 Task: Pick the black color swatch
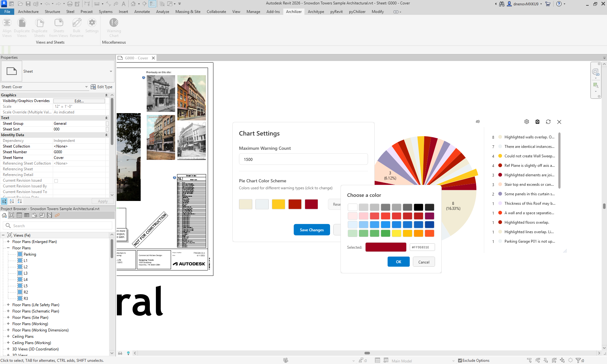[x=418, y=207]
